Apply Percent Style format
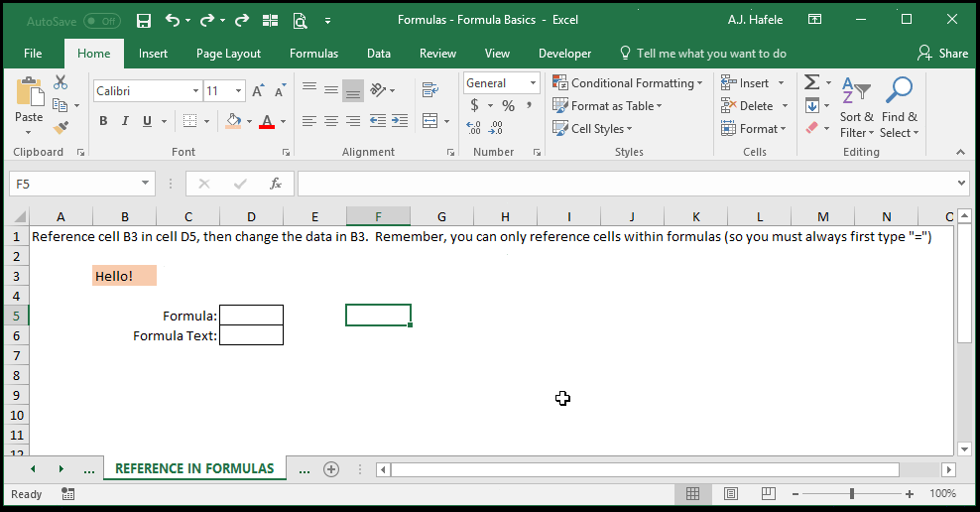The image size is (980, 512). 509,105
